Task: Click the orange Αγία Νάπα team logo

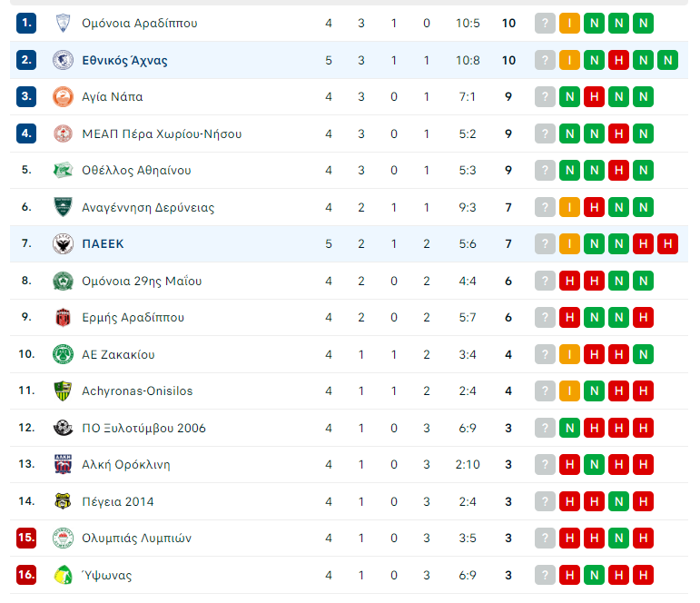Action: pyautogui.click(x=63, y=96)
